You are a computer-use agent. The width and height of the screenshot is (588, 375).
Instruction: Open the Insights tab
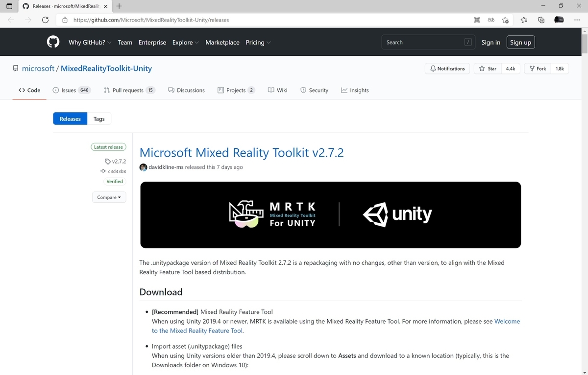click(x=355, y=90)
